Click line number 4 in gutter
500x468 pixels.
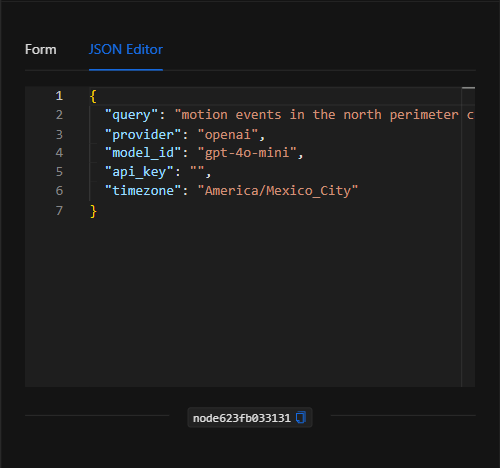tap(59, 153)
